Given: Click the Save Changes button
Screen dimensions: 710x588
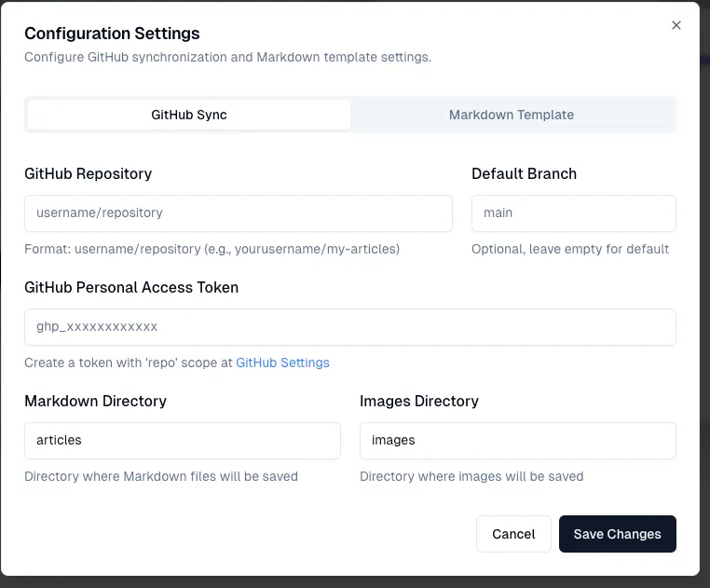Looking at the screenshot, I should tap(617, 534).
